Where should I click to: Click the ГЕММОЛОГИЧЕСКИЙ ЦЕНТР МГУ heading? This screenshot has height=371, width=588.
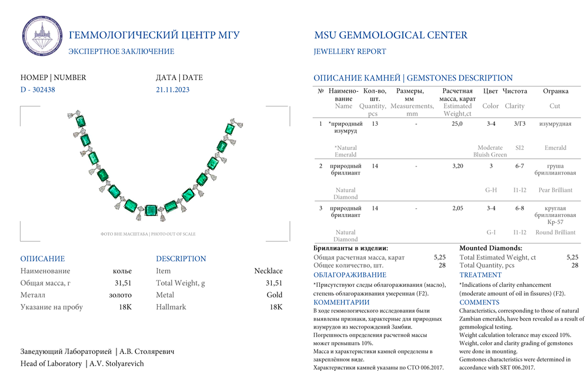pos(154,35)
